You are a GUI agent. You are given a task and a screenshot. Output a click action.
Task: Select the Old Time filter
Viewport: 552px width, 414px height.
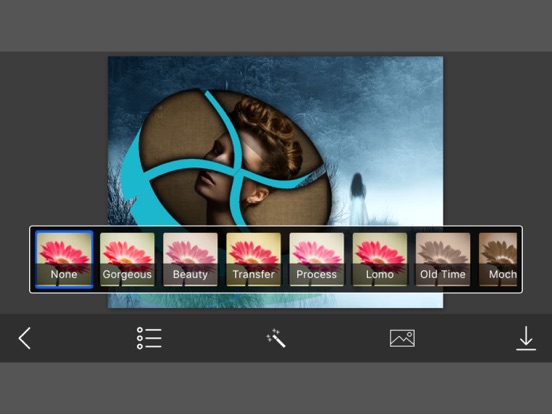443,259
